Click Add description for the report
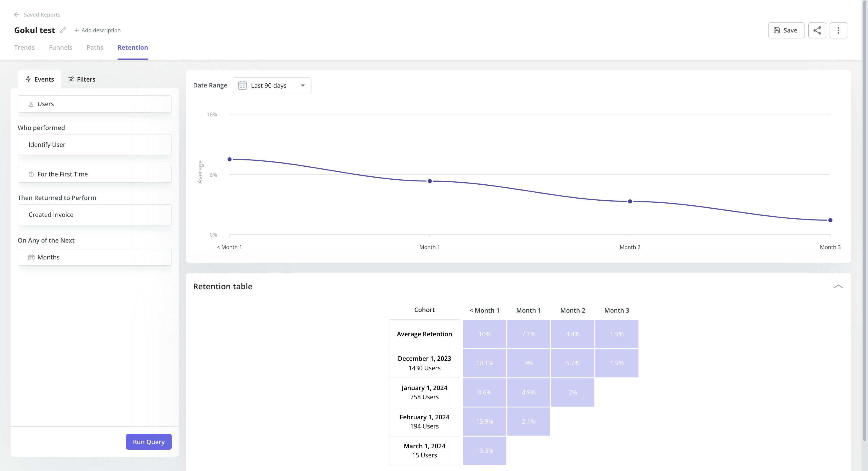 tap(97, 30)
